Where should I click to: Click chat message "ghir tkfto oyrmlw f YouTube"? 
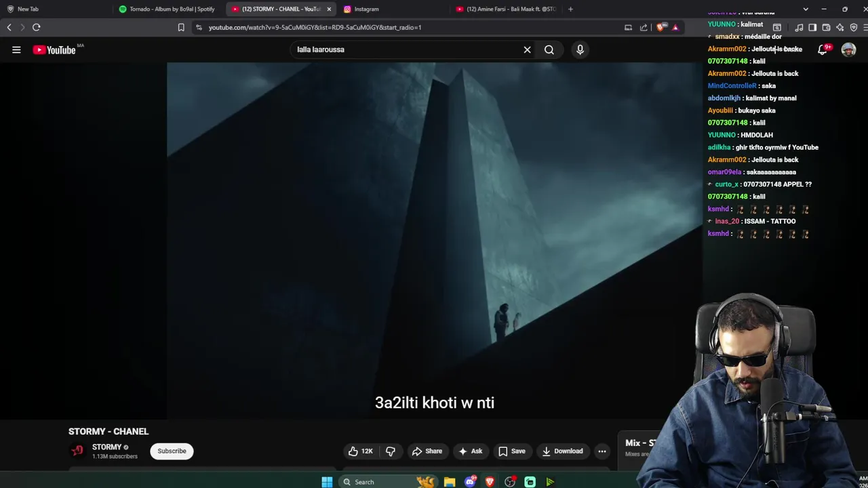coord(777,147)
